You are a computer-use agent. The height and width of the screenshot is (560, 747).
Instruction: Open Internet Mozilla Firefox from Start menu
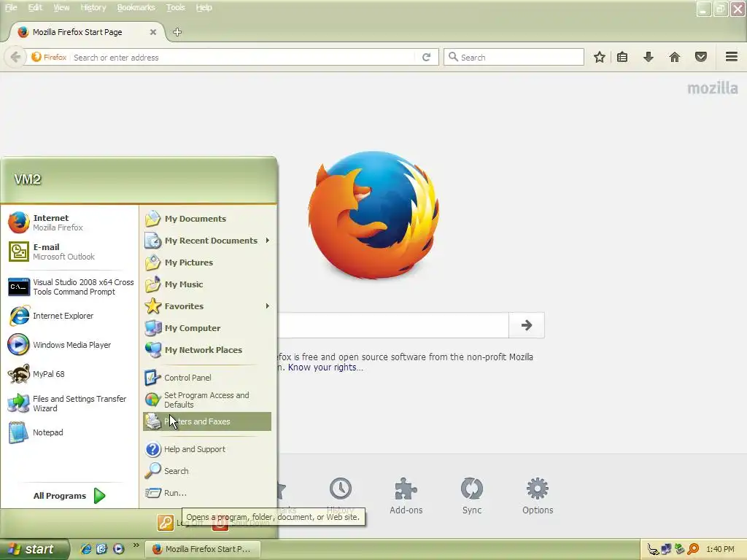69,222
